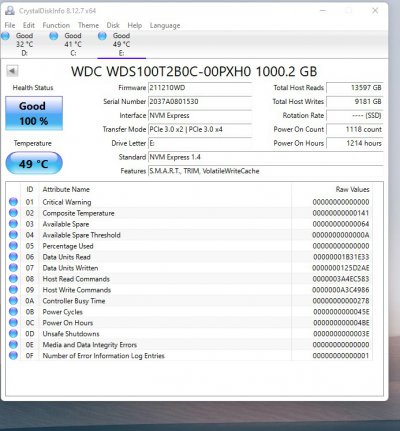This screenshot has height=431, width=400.
Task: Click the CrystalDiskInfo app icon in title bar
Action: pyautogui.click(x=10, y=11)
